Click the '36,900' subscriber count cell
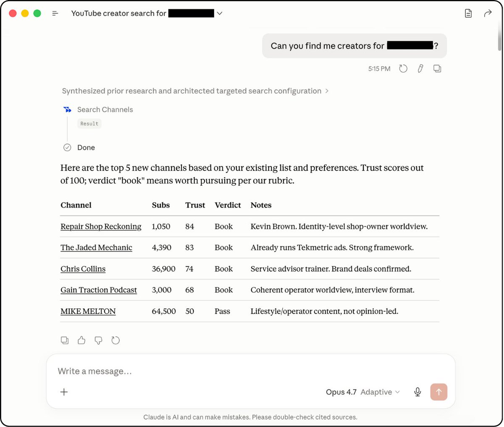 163,269
